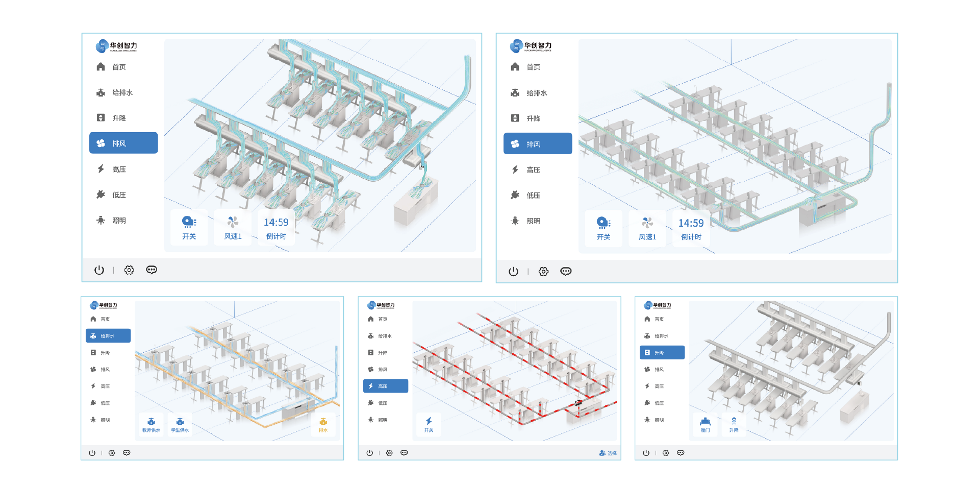Open the chat bubble icon in top-right panel
980x485 pixels.
coord(566,272)
